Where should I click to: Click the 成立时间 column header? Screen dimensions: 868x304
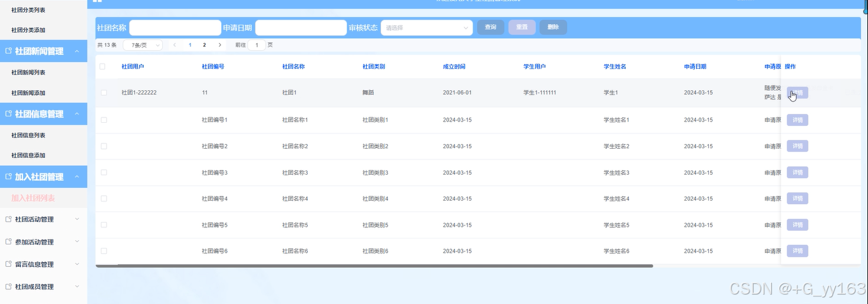tap(454, 67)
